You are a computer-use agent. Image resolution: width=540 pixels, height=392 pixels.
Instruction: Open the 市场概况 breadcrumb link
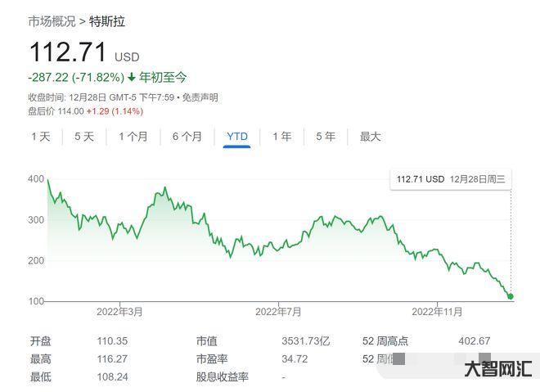pos(50,21)
